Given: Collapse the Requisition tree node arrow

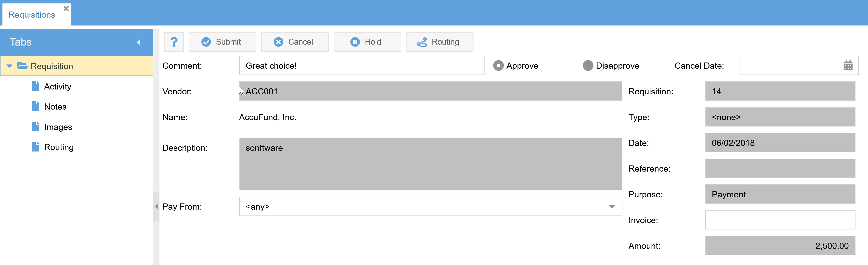Looking at the screenshot, I should (9, 66).
